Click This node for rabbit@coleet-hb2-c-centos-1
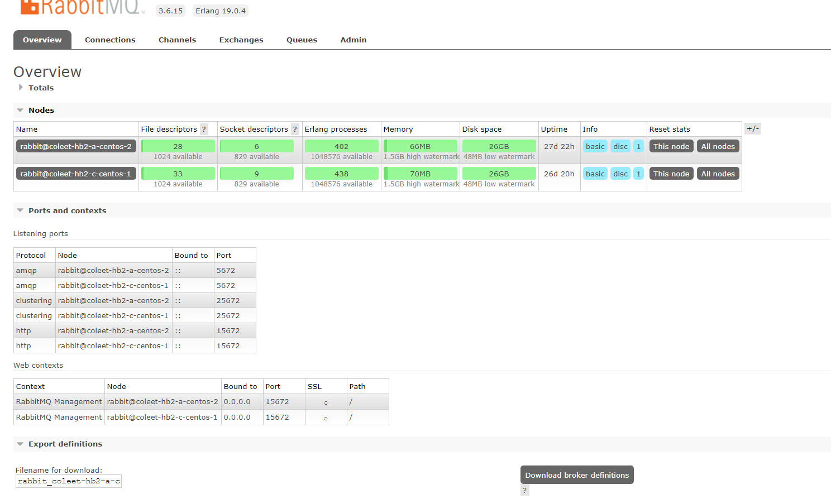 [671, 173]
